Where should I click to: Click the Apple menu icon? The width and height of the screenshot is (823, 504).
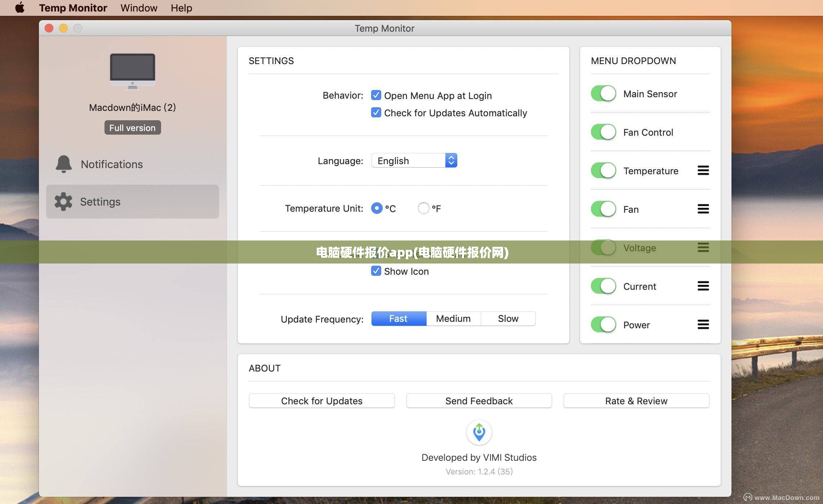pyautogui.click(x=20, y=8)
